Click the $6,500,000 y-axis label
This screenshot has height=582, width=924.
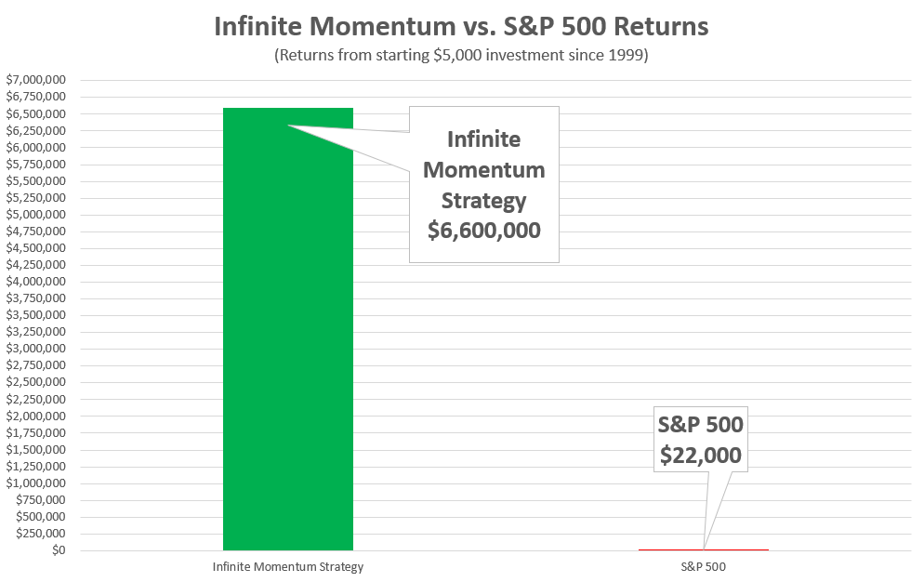tap(36, 113)
